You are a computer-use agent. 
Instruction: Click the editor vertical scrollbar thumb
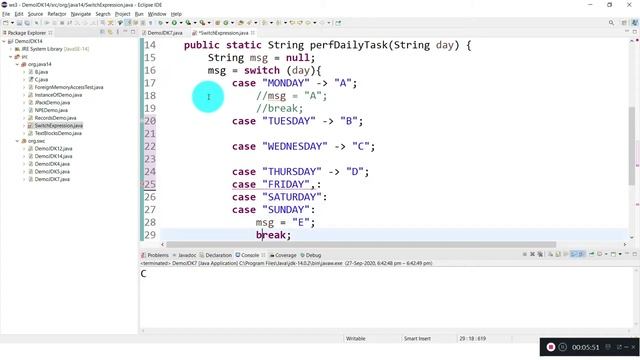632,146
